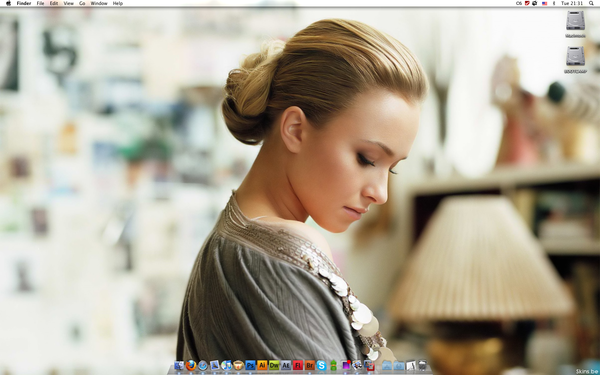Open the Window menu
The height and width of the screenshot is (375, 600).
99,3
